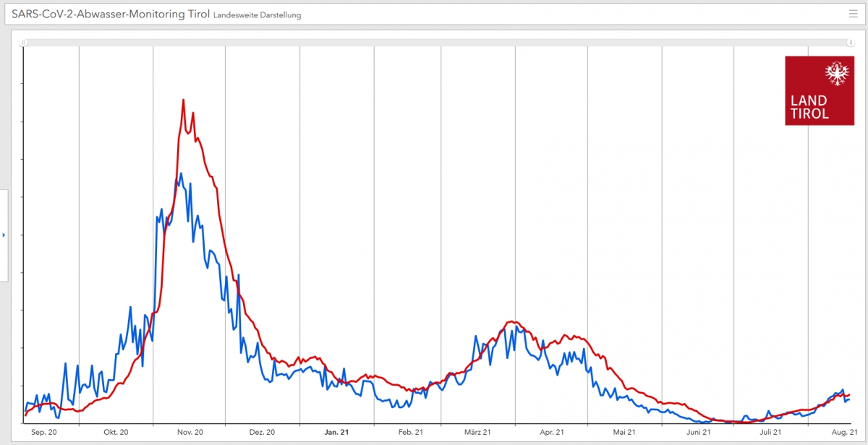The height and width of the screenshot is (445, 868).
Task: Click the blue line's highest peak in November
Action: tap(181, 174)
